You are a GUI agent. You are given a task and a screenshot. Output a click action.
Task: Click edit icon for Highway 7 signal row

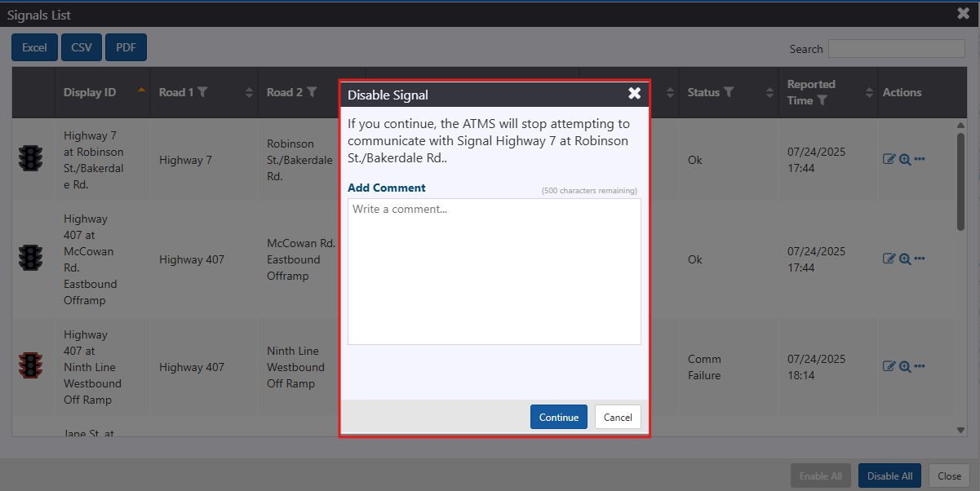(x=889, y=159)
